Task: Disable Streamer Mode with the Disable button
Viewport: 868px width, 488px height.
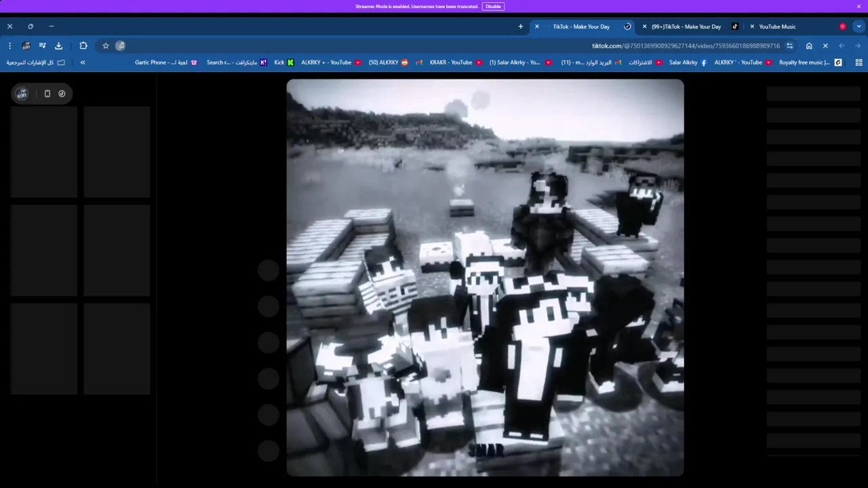Action: click(x=493, y=6)
